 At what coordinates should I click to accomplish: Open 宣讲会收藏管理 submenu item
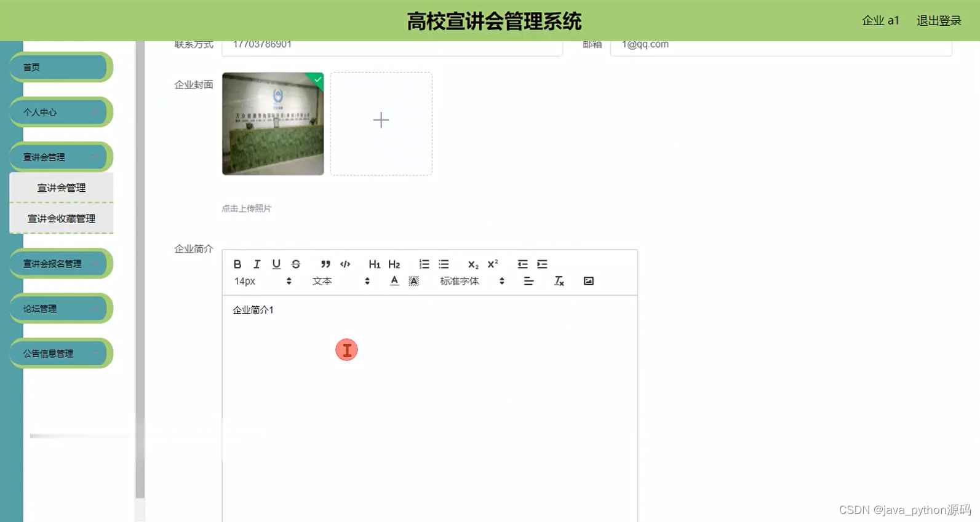click(x=62, y=218)
